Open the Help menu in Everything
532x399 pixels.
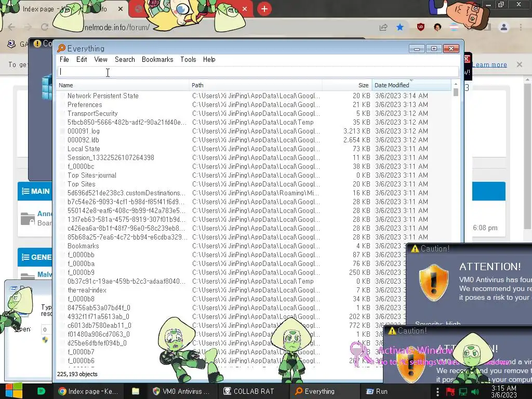tap(209, 59)
